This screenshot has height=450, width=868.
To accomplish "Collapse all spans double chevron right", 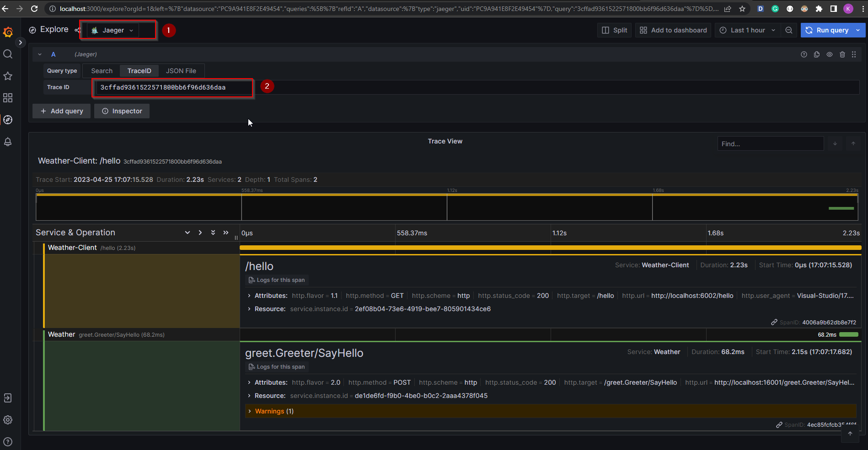I will point(226,233).
